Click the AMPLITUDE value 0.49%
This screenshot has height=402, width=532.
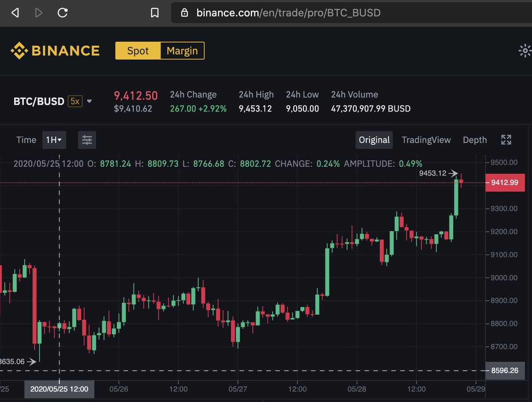pyautogui.click(x=411, y=164)
